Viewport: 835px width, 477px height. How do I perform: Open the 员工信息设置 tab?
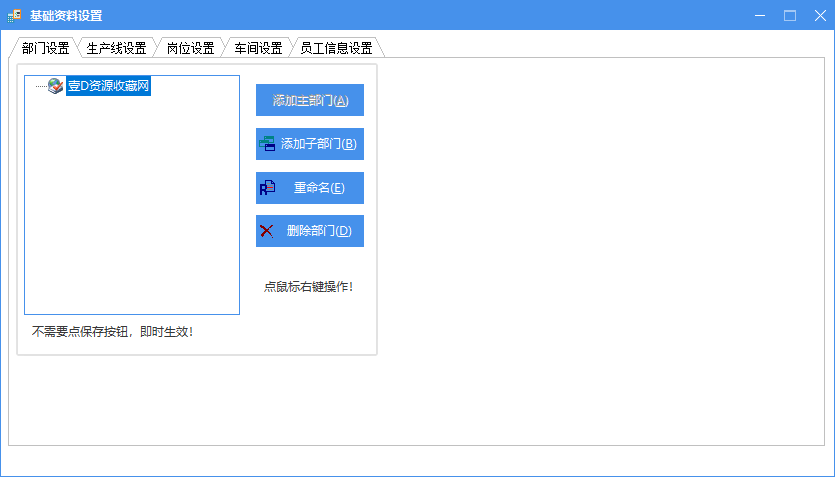pos(336,48)
